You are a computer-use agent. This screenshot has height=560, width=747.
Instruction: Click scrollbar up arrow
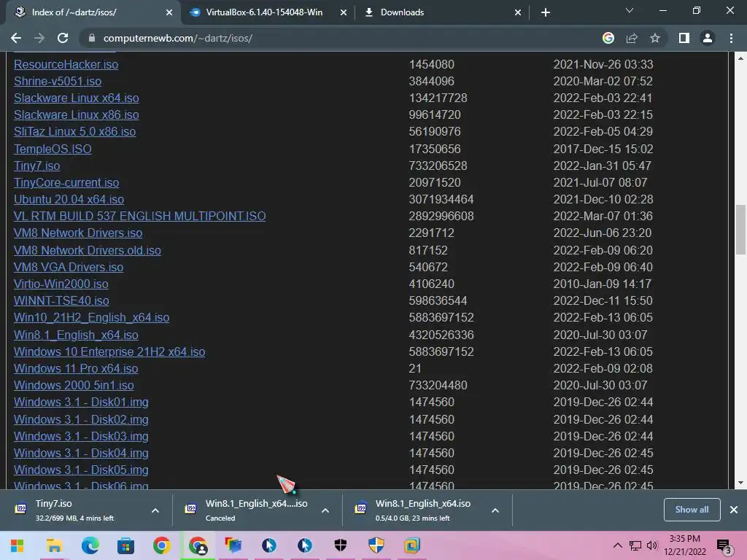click(x=740, y=58)
